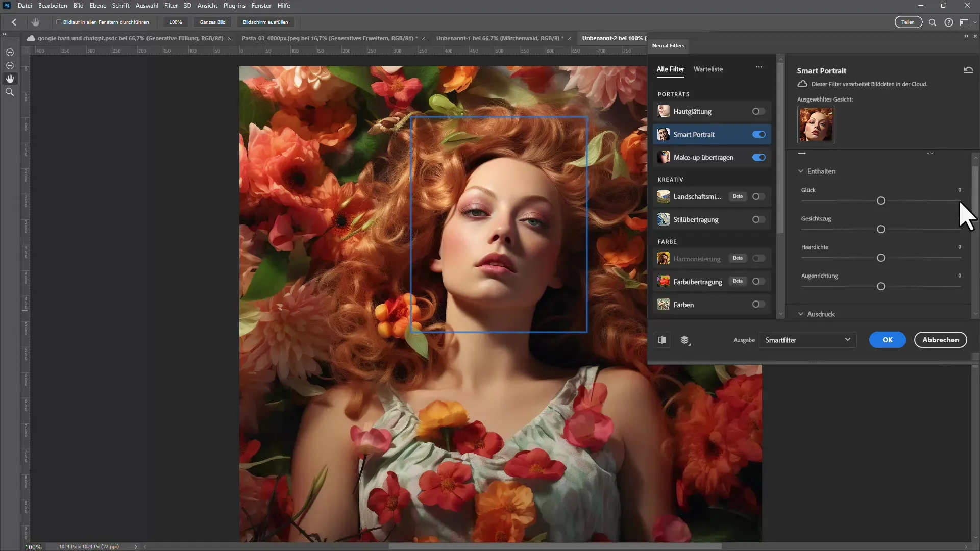Select the Hand tool in left toolbar
The width and height of the screenshot is (980, 551).
(x=10, y=79)
